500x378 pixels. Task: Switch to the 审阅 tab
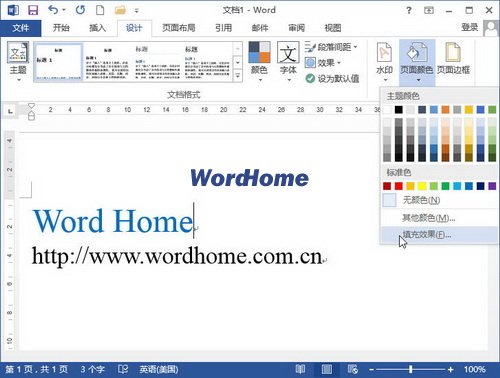click(x=296, y=28)
